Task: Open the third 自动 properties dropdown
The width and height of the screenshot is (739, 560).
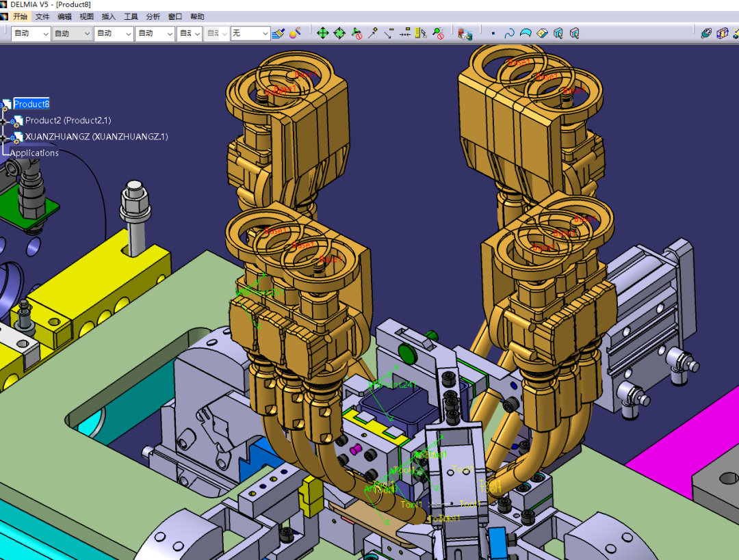Action: (x=114, y=34)
